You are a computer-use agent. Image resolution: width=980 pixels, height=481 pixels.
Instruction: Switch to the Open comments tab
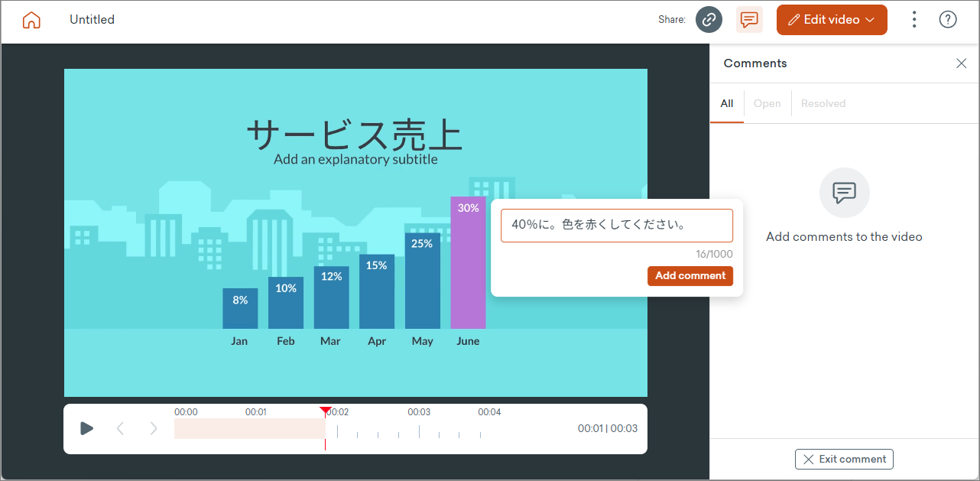click(x=767, y=103)
